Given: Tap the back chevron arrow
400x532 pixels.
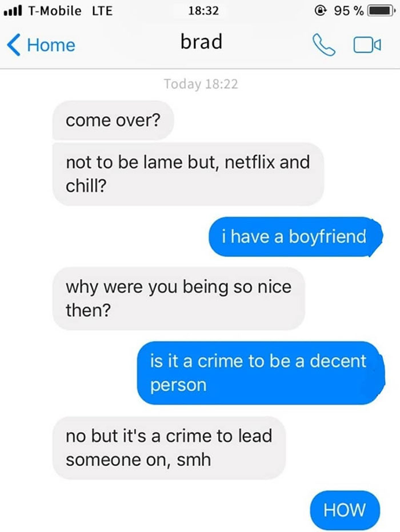Looking at the screenshot, I should (x=14, y=45).
